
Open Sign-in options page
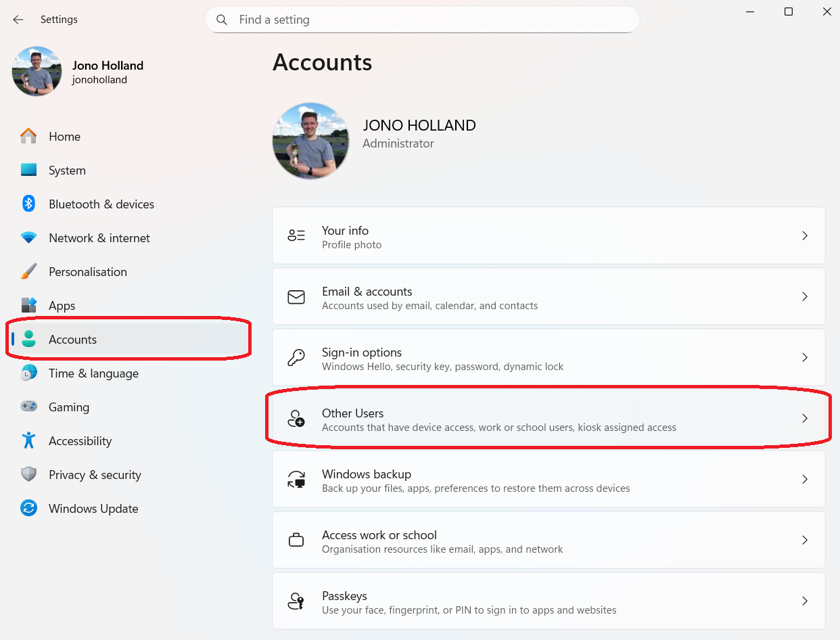click(x=549, y=357)
